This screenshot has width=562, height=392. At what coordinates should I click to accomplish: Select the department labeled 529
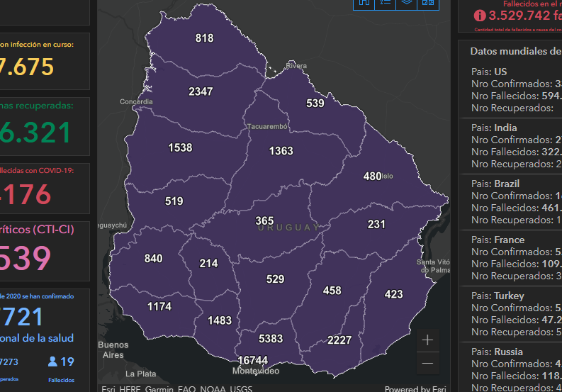coord(275,279)
